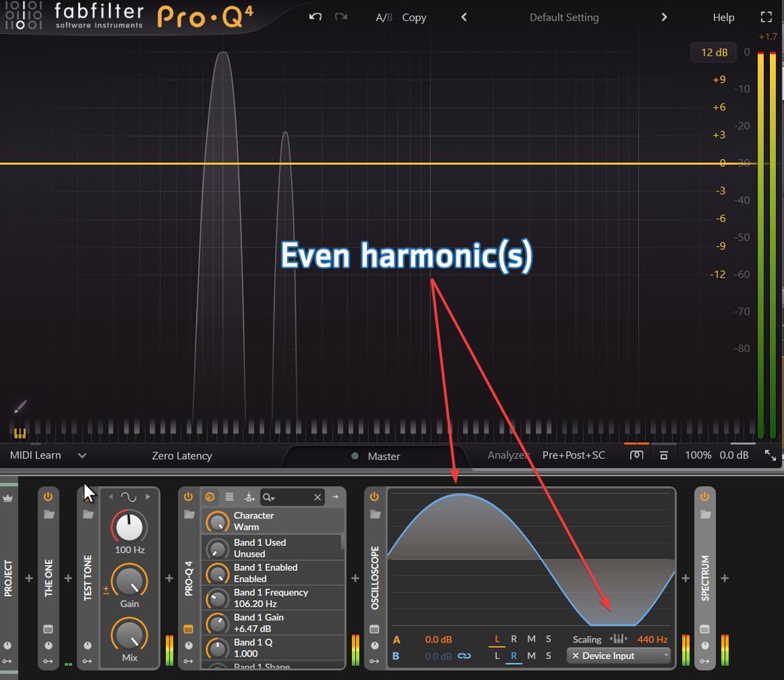Enter full screen mode in Pro-Q 4
784x680 pixels.
(x=766, y=17)
